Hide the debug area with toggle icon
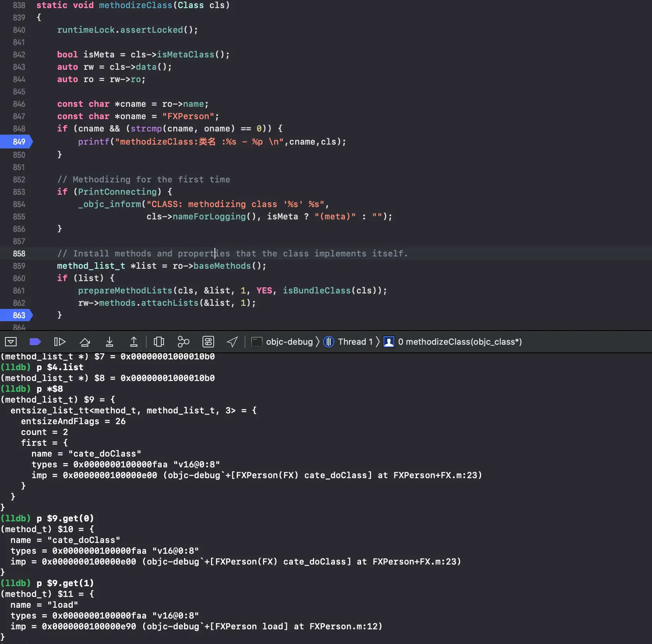Image resolution: width=652 pixels, height=644 pixels. tap(11, 342)
